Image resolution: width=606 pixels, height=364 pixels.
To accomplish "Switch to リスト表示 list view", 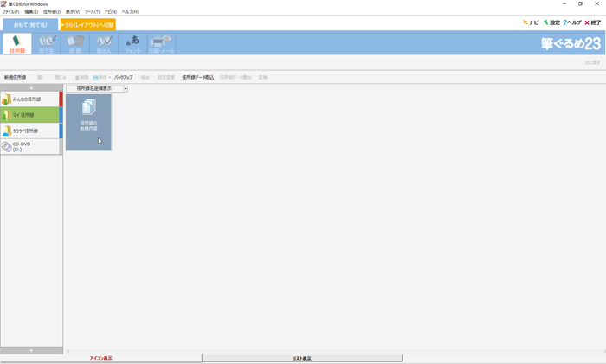I will click(x=302, y=359).
